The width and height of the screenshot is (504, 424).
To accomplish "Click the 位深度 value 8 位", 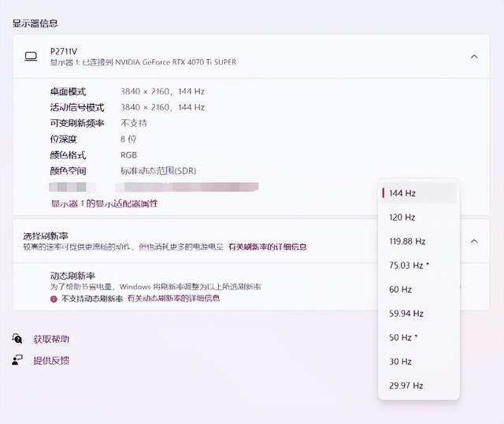I will pos(128,139).
